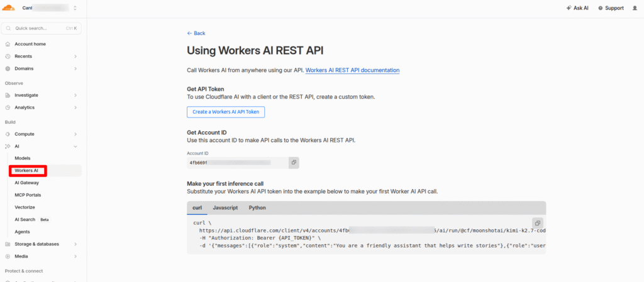Open the user profile icon

[x=635, y=8]
